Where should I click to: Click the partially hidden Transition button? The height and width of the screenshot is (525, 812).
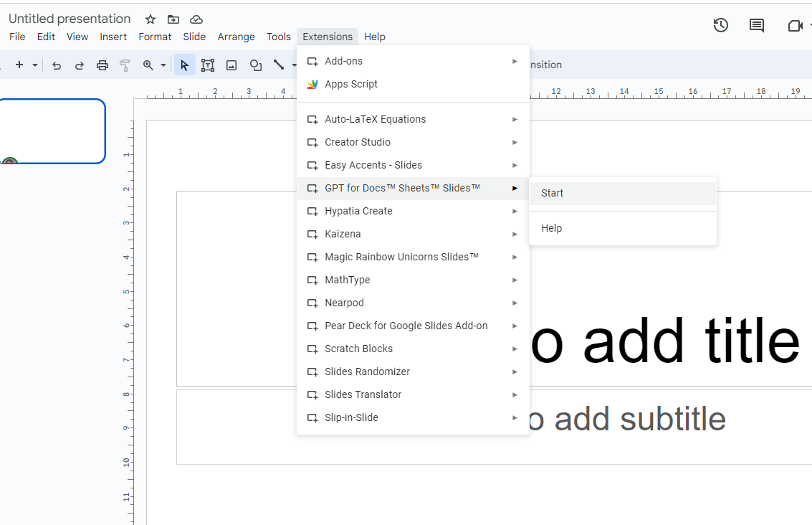[x=546, y=65]
